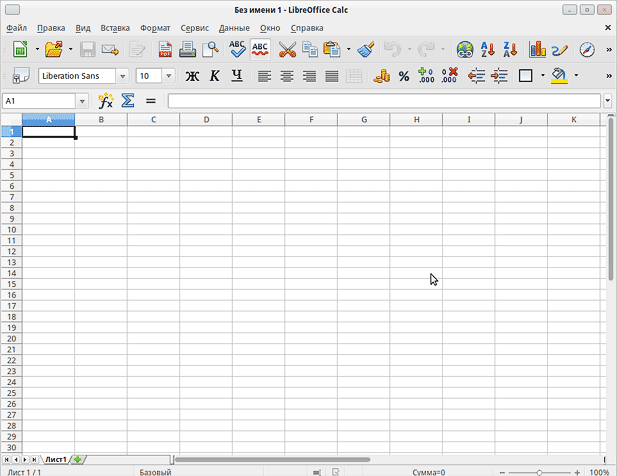Open the Вставка menu
617x476 pixels.
point(115,28)
